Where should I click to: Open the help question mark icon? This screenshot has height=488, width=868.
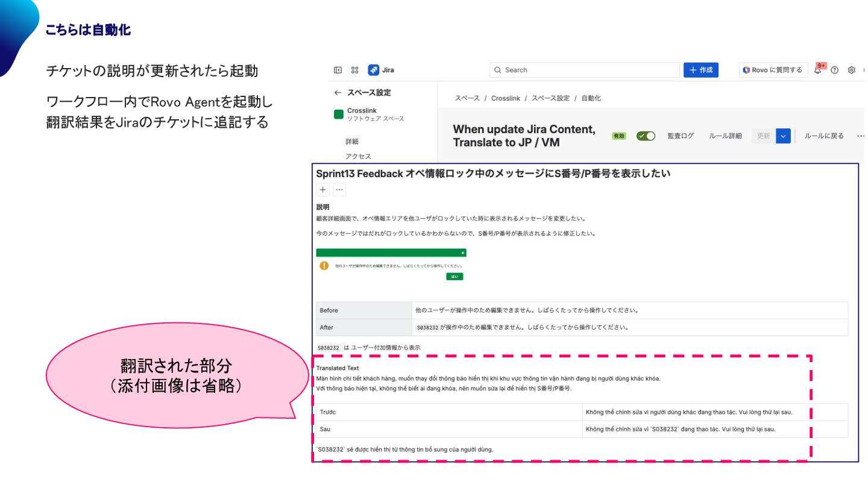point(835,70)
